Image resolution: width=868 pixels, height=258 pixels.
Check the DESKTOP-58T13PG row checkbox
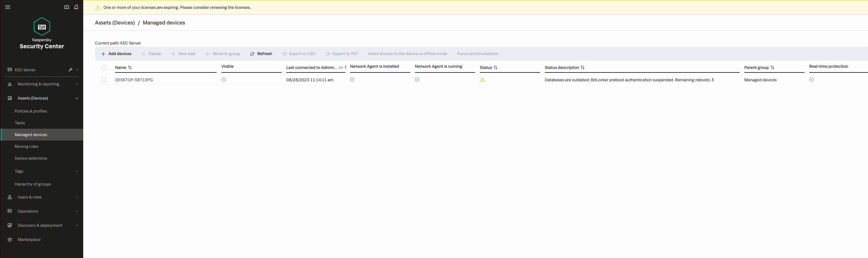tap(104, 80)
